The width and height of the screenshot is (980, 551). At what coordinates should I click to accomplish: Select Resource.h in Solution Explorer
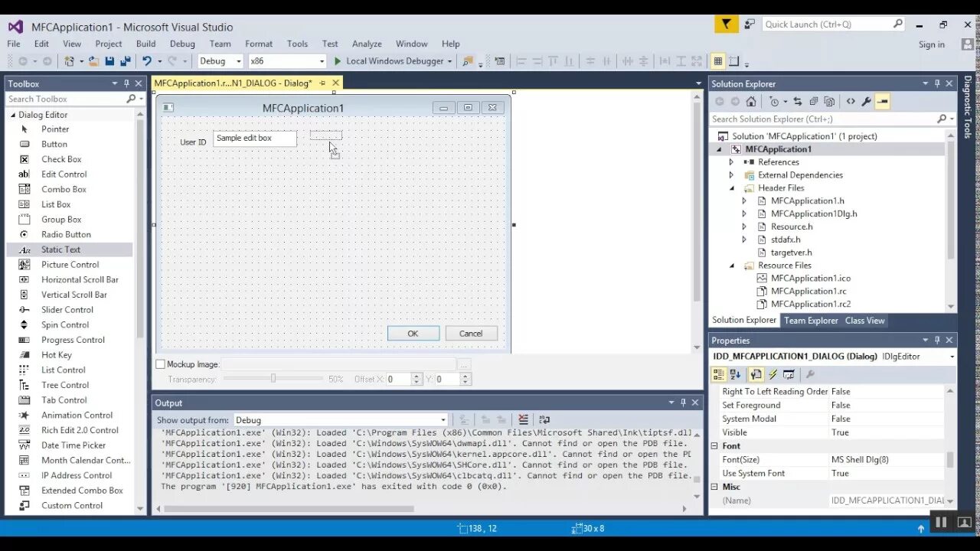pyautogui.click(x=792, y=227)
